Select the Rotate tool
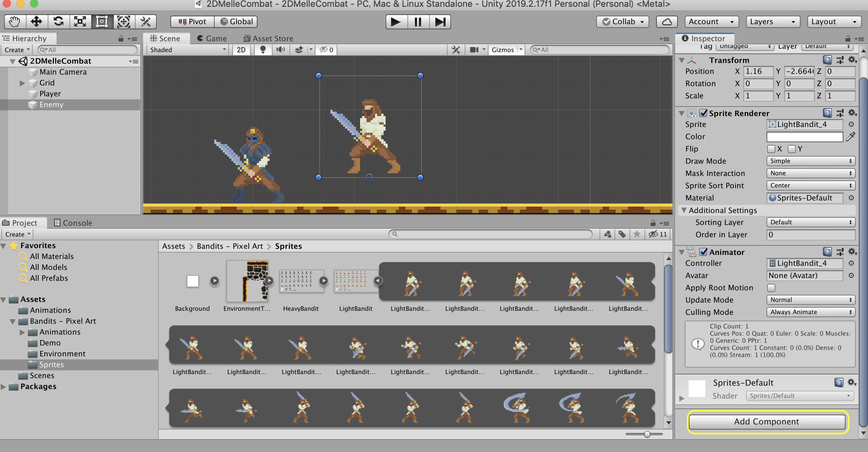Viewport: 868px width, 452px height. point(59,22)
